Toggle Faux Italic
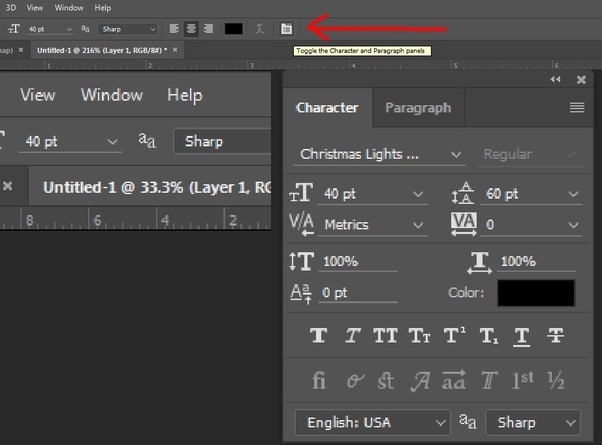This screenshot has height=445, width=602. (x=352, y=336)
